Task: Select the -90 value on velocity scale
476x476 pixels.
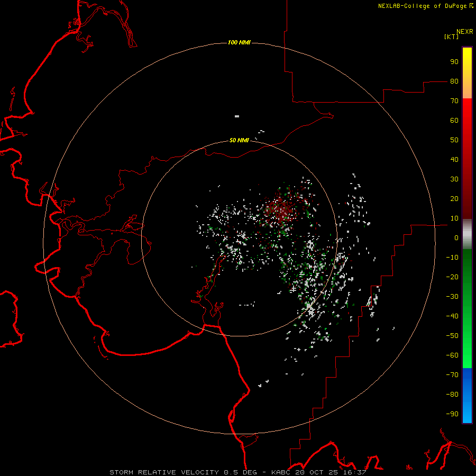Action: click(x=452, y=414)
